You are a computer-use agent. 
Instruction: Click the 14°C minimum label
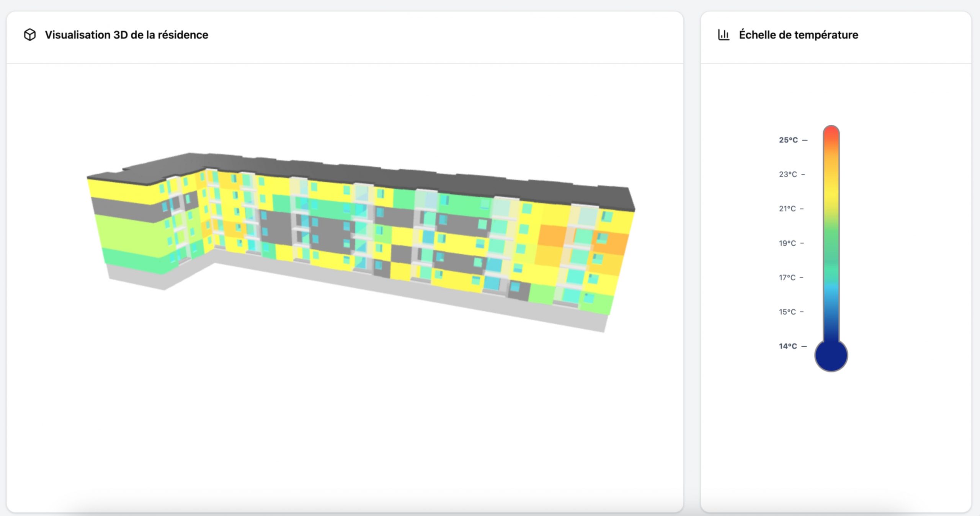pos(788,346)
